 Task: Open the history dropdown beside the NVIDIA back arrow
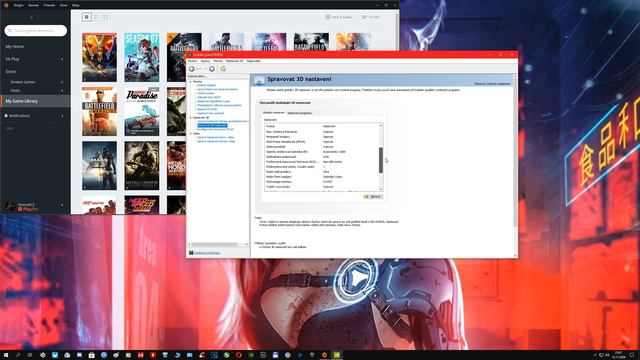click(205, 69)
